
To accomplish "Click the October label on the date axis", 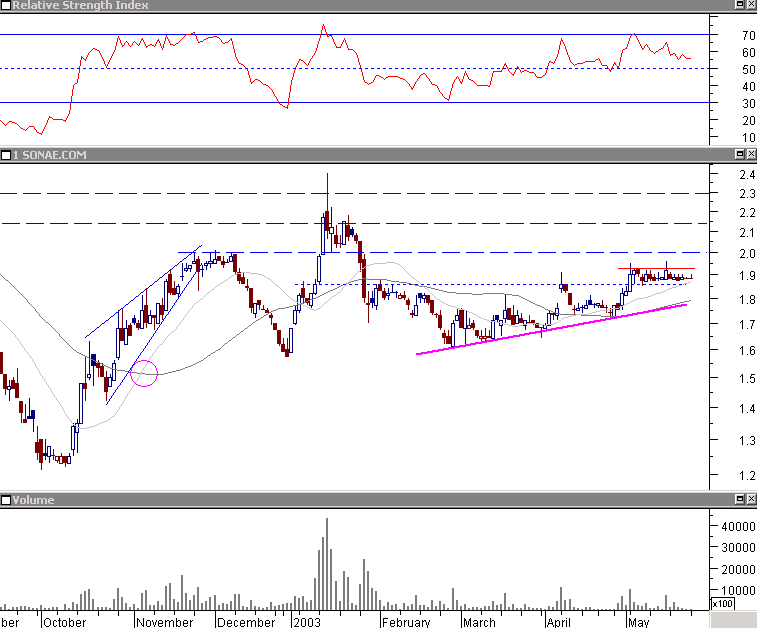I will [x=65, y=622].
